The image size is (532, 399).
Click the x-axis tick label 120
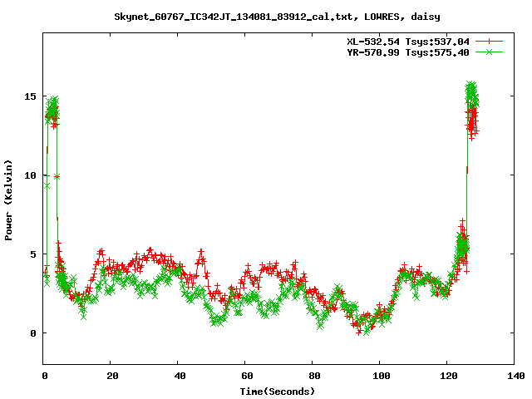pos(449,376)
